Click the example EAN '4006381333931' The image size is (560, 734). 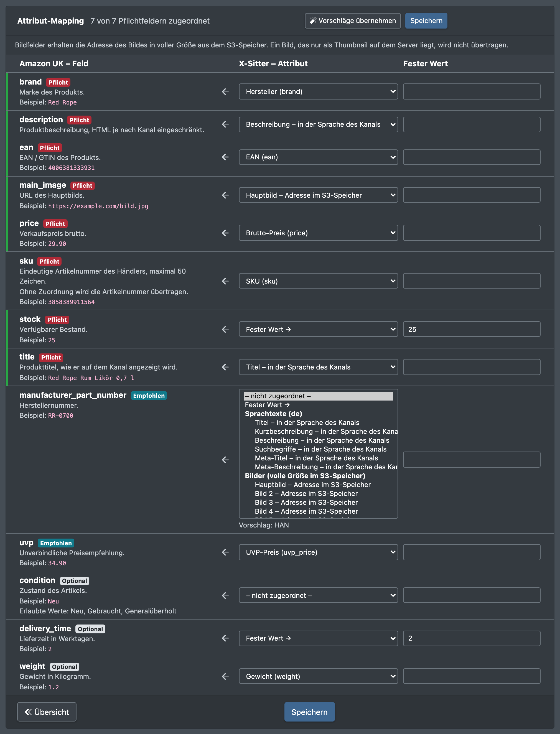pos(71,168)
